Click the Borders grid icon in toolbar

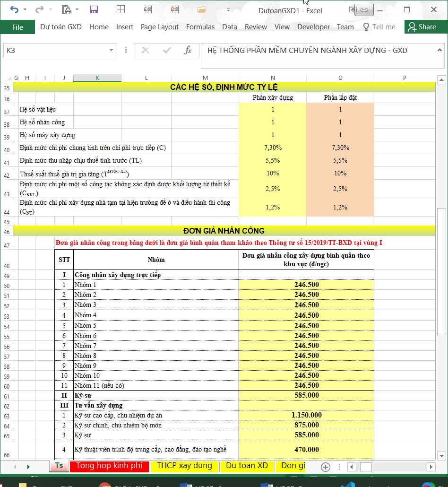121,9
